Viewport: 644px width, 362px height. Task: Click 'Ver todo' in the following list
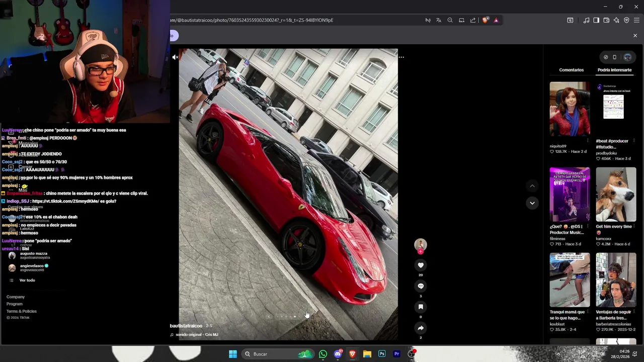click(27, 280)
